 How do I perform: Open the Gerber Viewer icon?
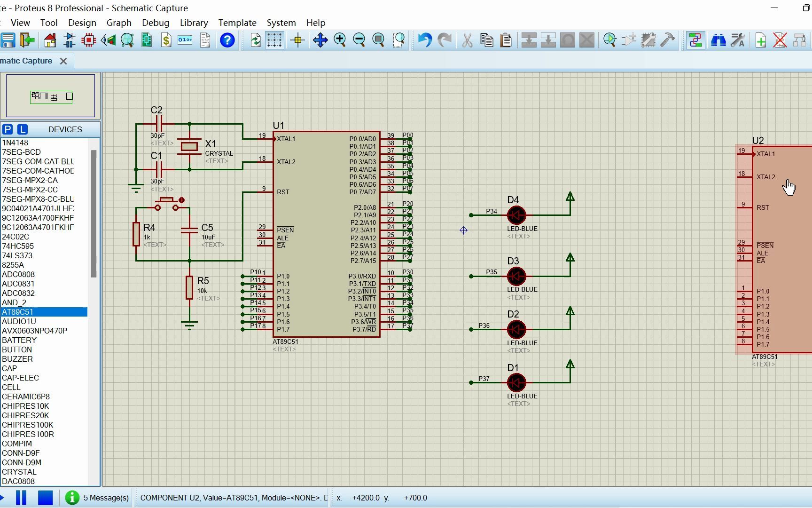(127, 40)
